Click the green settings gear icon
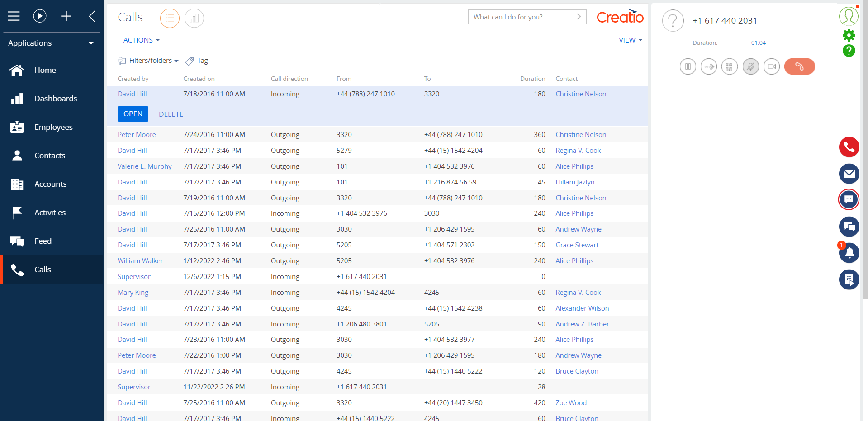The width and height of the screenshot is (868, 421). [x=849, y=35]
